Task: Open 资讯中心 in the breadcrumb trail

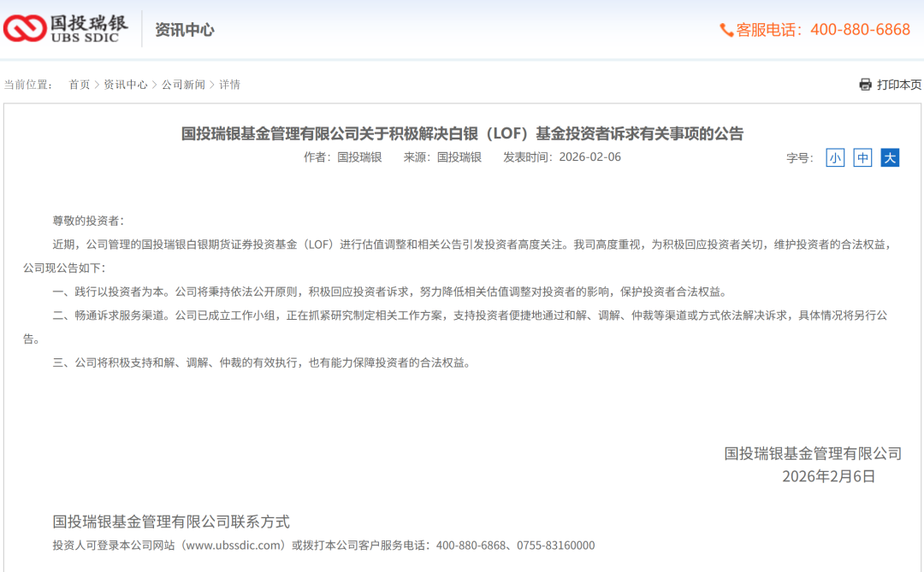Action: point(126,85)
